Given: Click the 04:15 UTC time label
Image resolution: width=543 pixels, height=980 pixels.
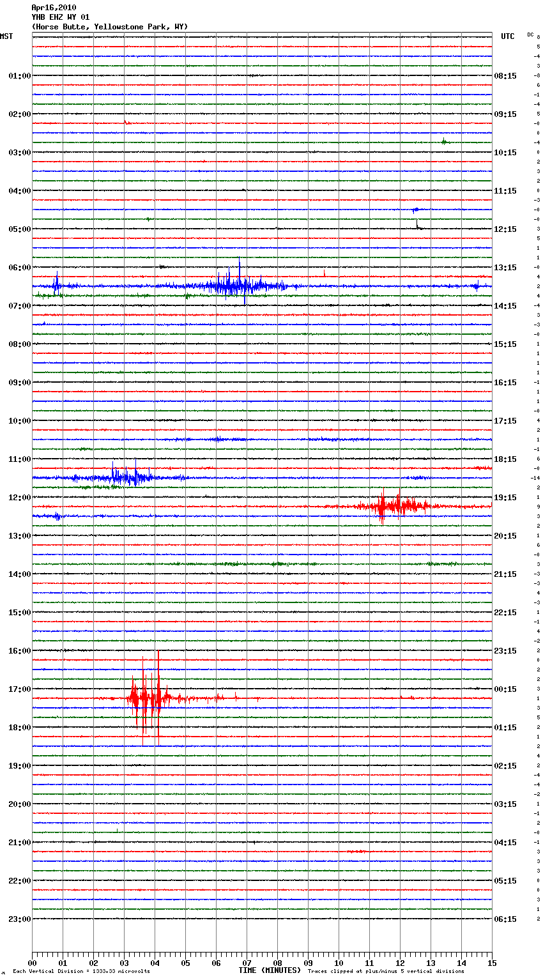Looking at the screenshot, I should (x=505, y=843).
